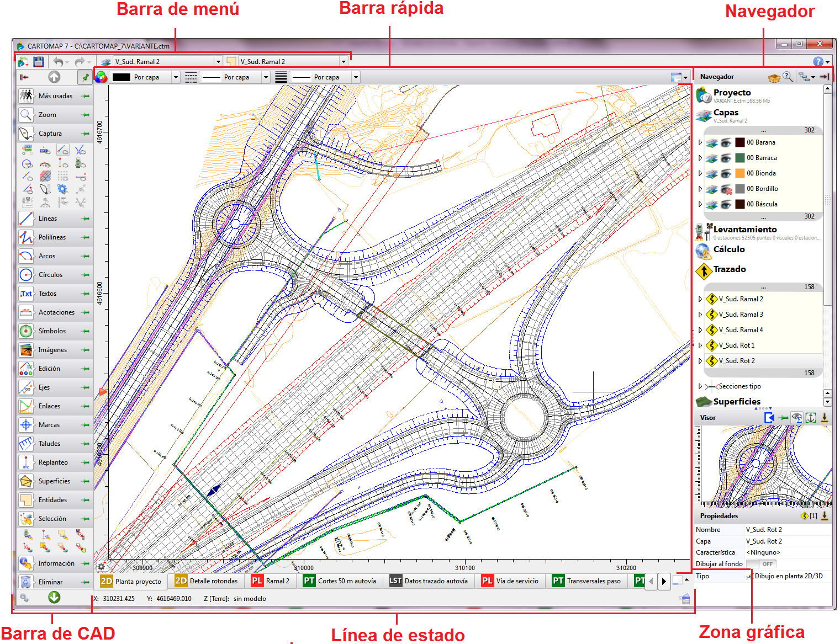Click the 00 Bionda orange color swatch
Viewport: 840px width, 644px height.
740,173
